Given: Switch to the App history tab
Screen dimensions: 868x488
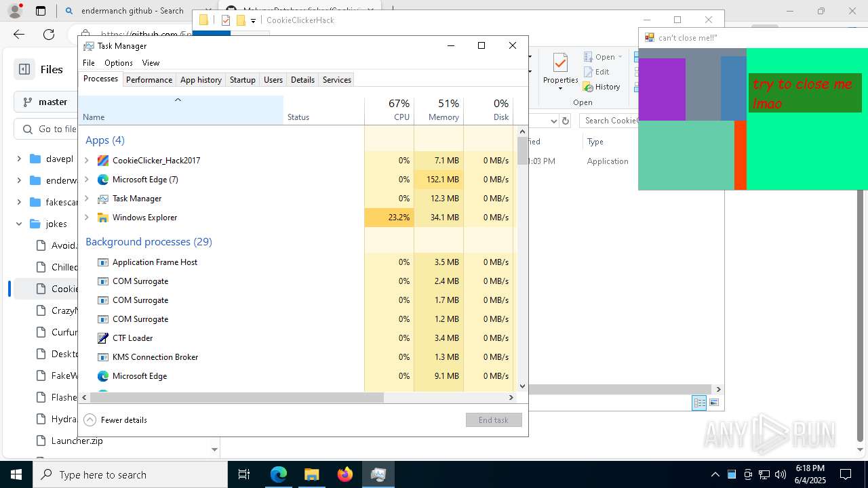Looking at the screenshot, I should (x=201, y=80).
